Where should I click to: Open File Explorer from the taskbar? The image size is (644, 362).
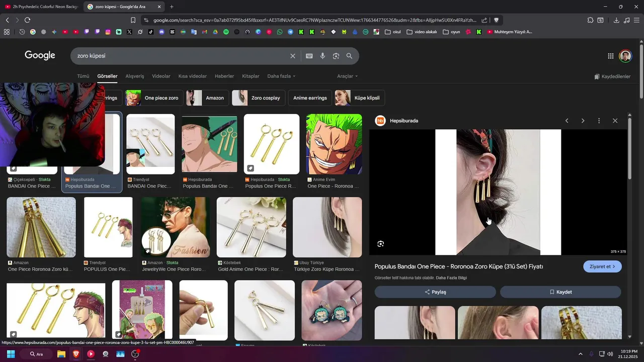tap(61, 354)
